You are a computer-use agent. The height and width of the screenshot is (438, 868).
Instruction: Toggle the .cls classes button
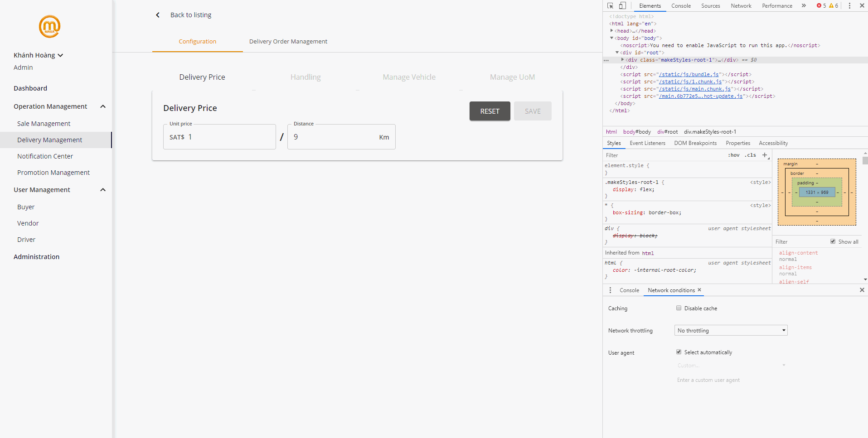click(x=751, y=155)
